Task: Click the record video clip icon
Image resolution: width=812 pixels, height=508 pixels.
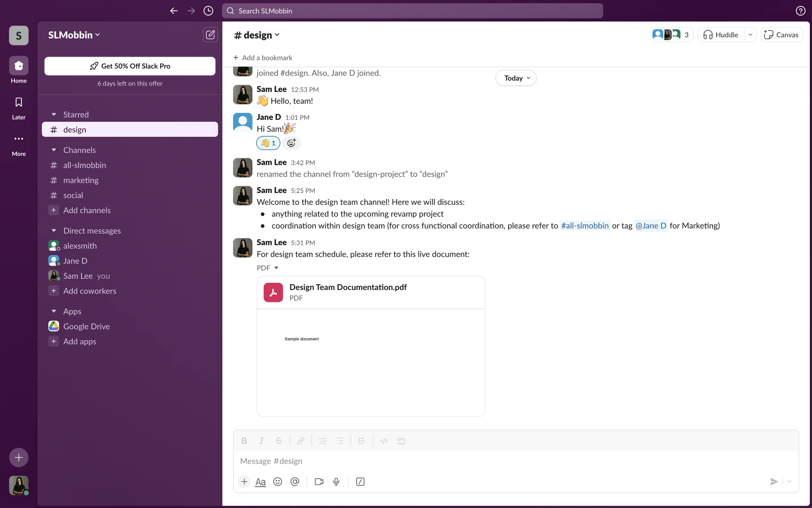Action: 319,482
